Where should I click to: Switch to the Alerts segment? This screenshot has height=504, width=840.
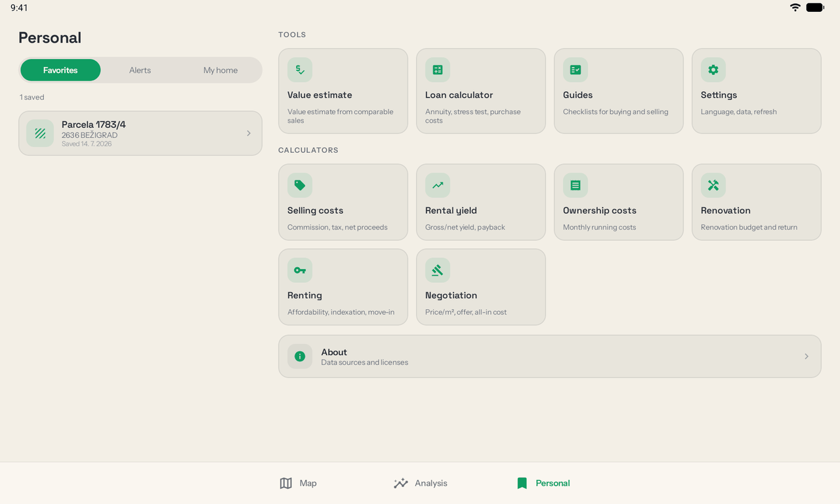click(x=140, y=70)
